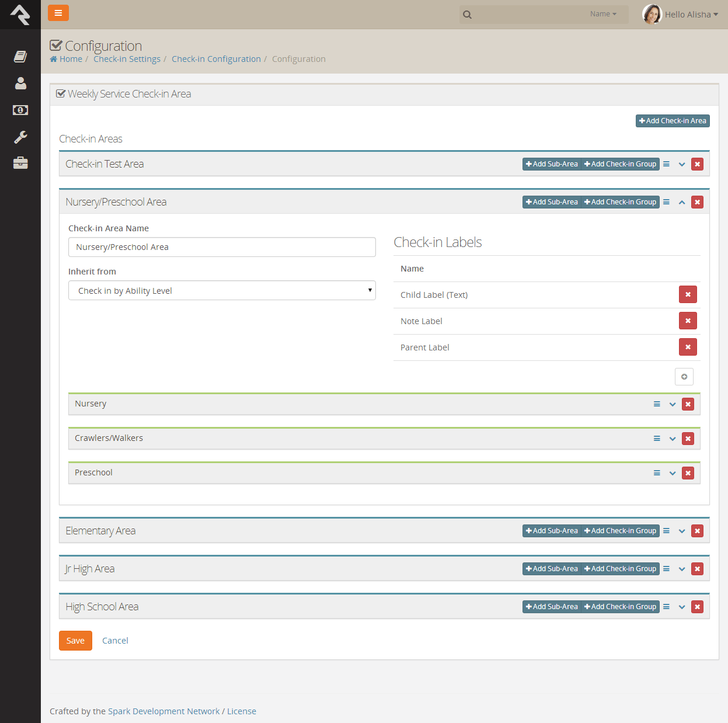Click reorder handle for Elementary Area

[x=666, y=531]
